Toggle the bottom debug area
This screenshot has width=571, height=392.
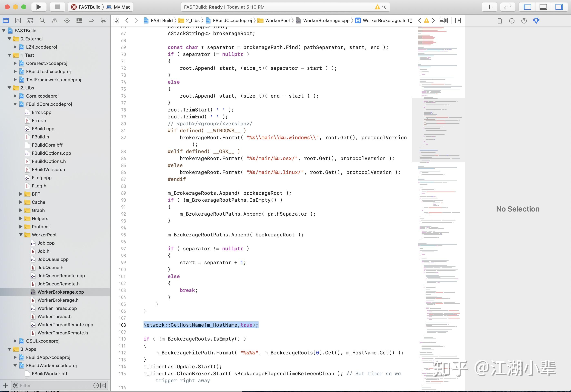543,7
